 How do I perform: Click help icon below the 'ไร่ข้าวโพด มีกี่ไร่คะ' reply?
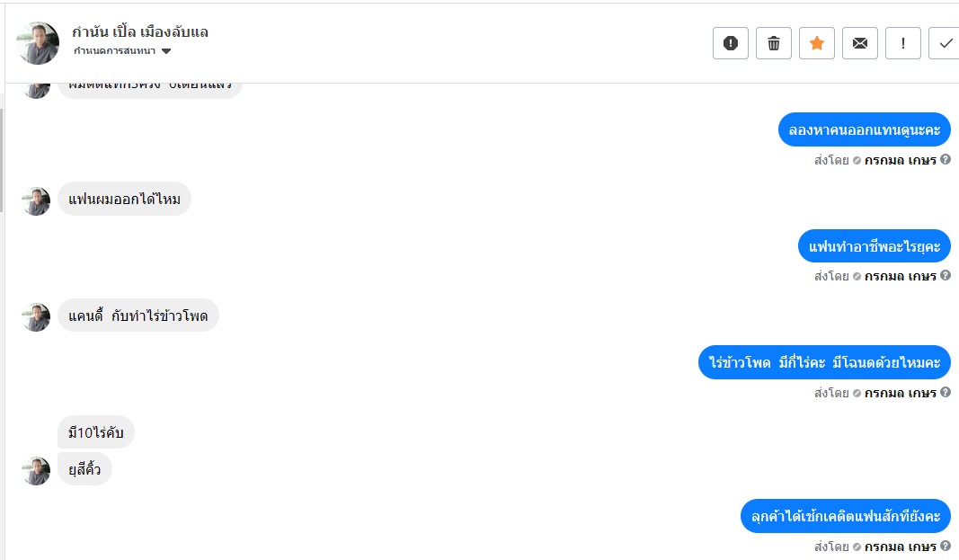pos(946,392)
